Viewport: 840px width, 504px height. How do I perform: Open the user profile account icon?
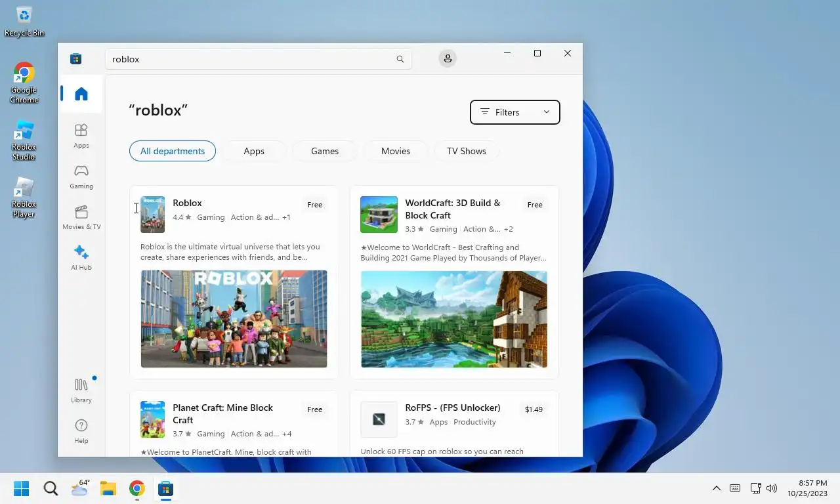coord(448,58)
